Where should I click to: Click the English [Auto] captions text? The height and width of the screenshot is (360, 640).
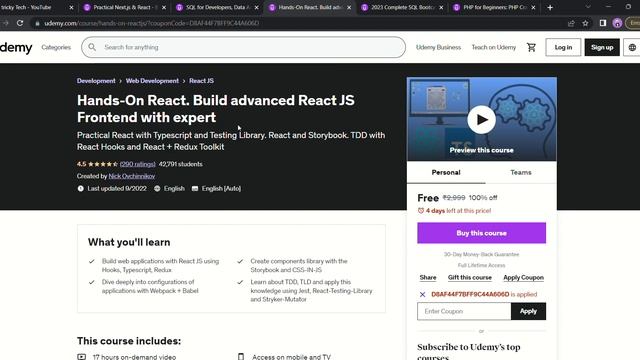tap(221, 189)
